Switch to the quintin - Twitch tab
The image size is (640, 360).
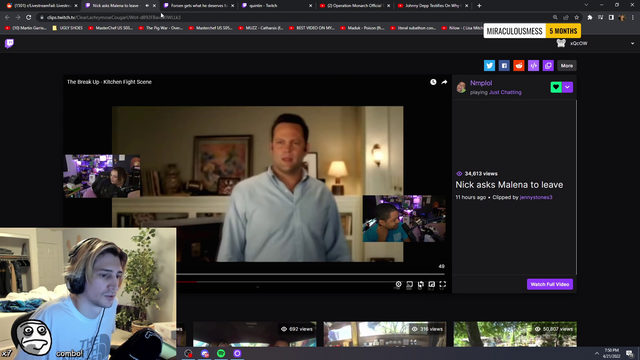pos(276,6)
